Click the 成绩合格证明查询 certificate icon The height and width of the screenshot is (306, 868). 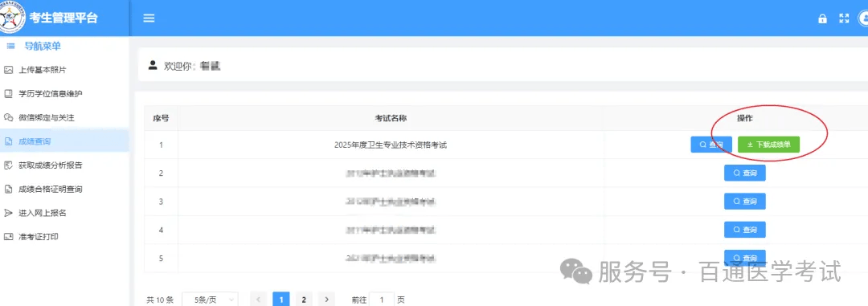[x=8, y=190]
